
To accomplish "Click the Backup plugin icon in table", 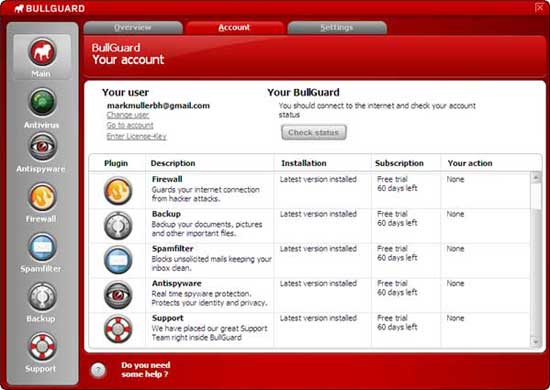I will tap(118, 225).
